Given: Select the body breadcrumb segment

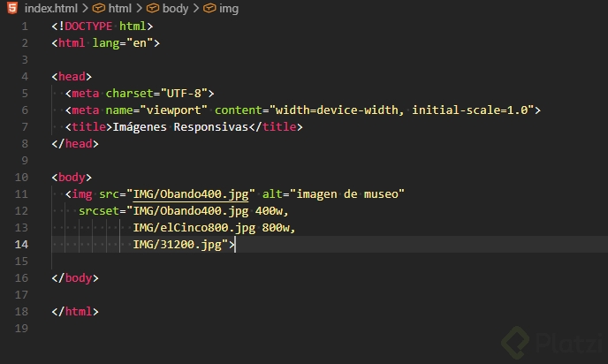Looking at the screenshot, I should [175, 8].
